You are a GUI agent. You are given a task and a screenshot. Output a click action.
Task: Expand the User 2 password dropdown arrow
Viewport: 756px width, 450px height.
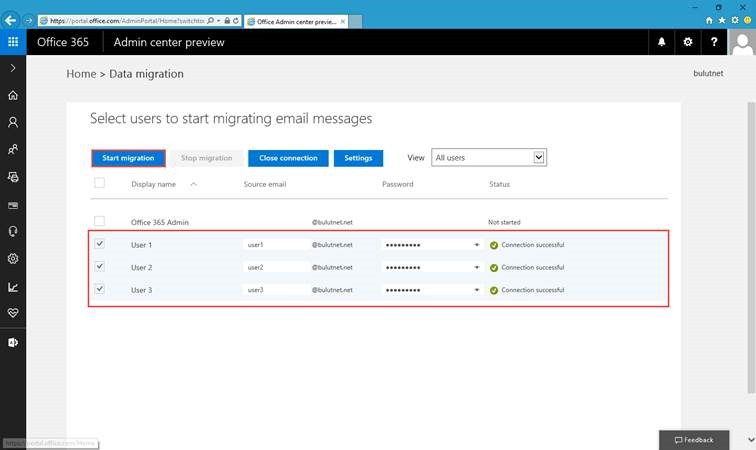476,267
